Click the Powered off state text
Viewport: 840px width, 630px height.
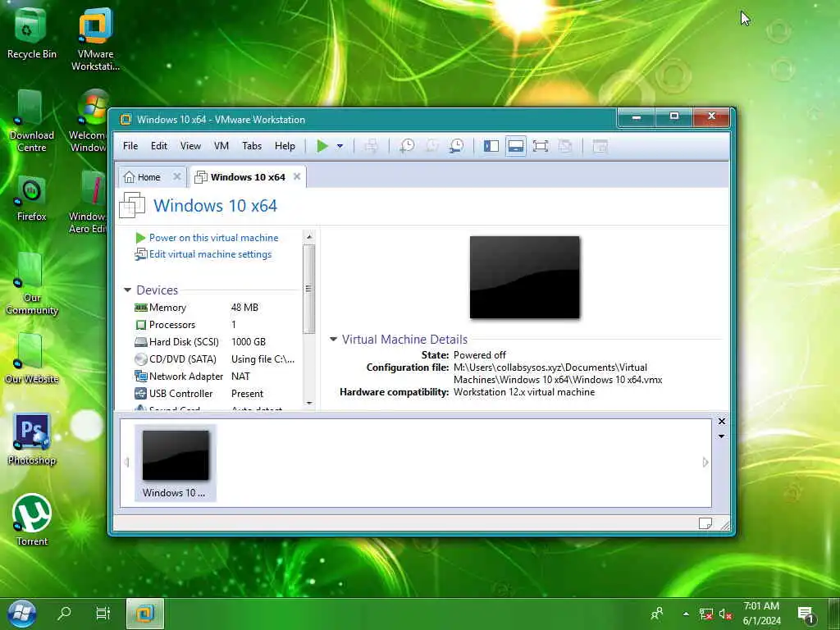pyautogui.click(x=479, y=354)
